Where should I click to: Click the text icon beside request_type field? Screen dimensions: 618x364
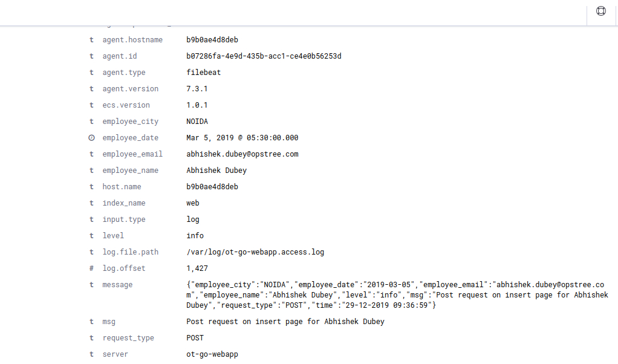[91, 337]
